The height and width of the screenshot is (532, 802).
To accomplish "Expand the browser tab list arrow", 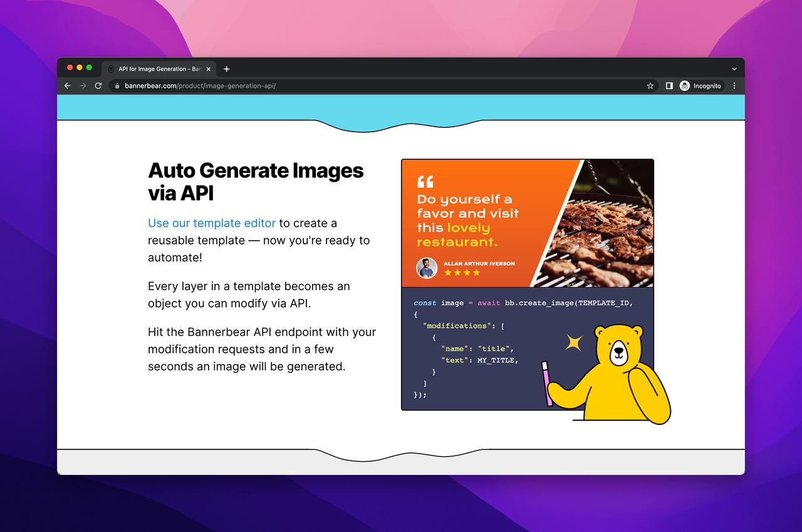I will [x=734, y=69].
